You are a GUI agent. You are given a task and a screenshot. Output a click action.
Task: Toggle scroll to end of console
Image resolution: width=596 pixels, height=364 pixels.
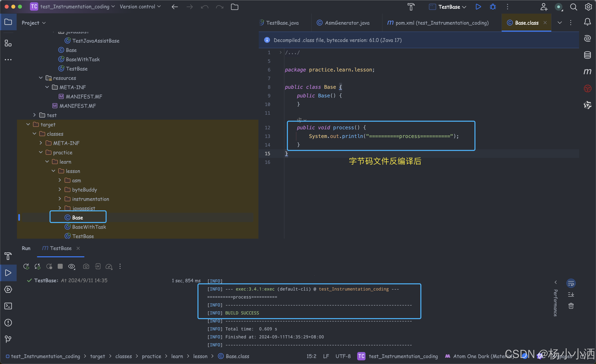[x=571, y=294]
